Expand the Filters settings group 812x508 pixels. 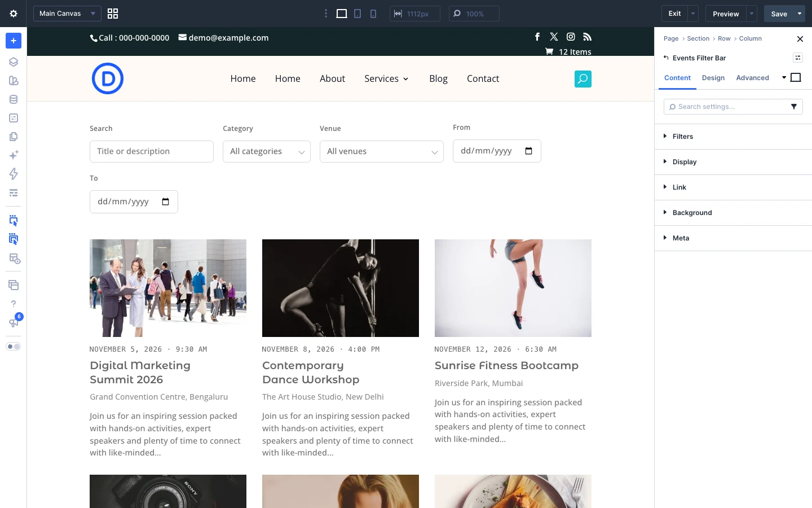[733, 137]
